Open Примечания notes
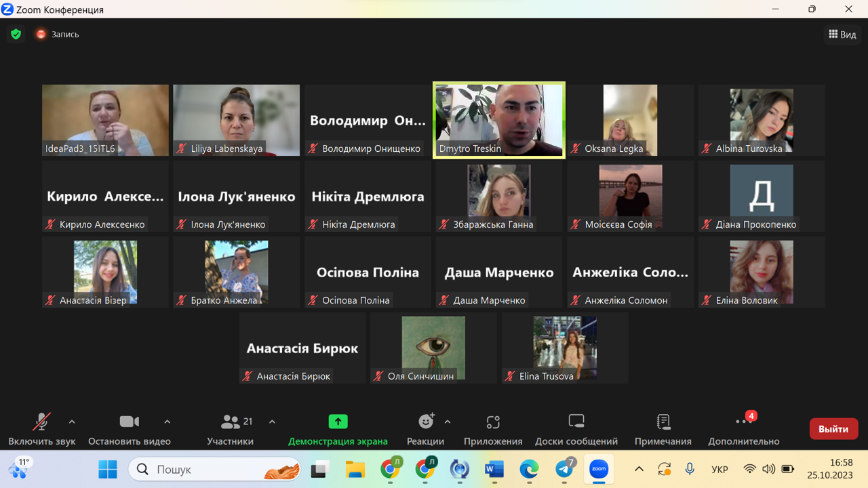The height and width of the screenshot is (488, 868). coord(663,430)
